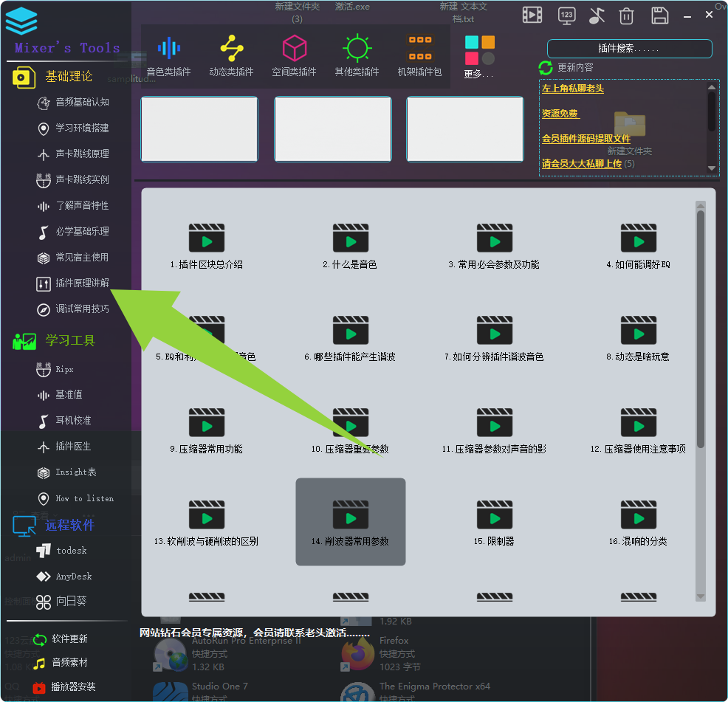Screen dimensions: 728x702
Task: Open 了解声音特性 lesson section
Action: (x=73, y=206)
